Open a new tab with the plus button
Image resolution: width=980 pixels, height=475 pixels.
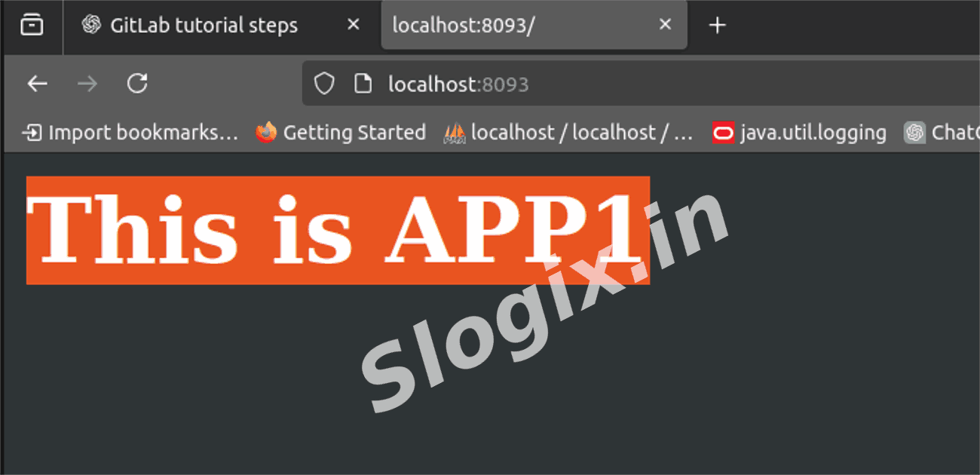(717, 26)
